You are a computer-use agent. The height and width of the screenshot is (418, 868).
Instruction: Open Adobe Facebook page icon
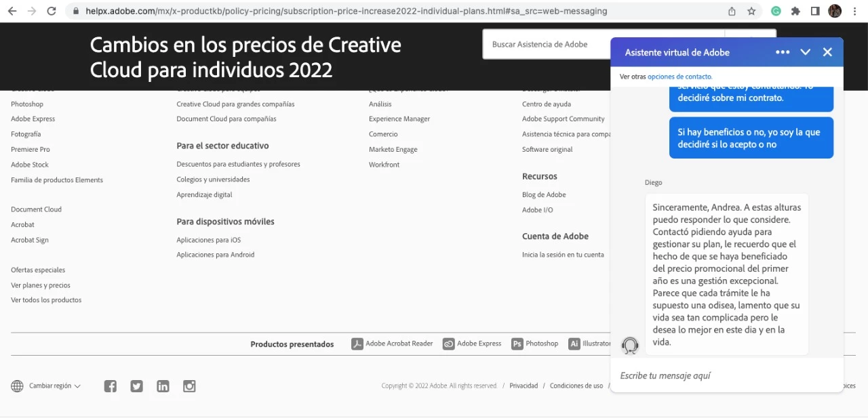110,386
